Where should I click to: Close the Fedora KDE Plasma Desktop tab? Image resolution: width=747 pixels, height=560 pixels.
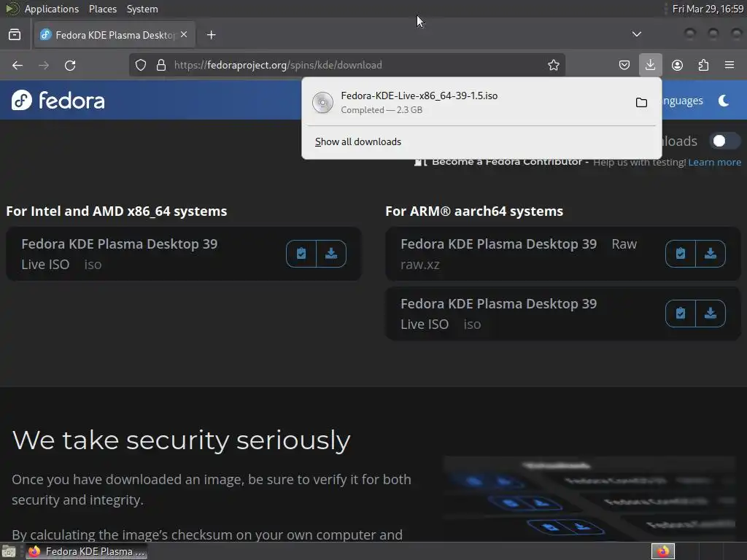(x=184, y=34)
